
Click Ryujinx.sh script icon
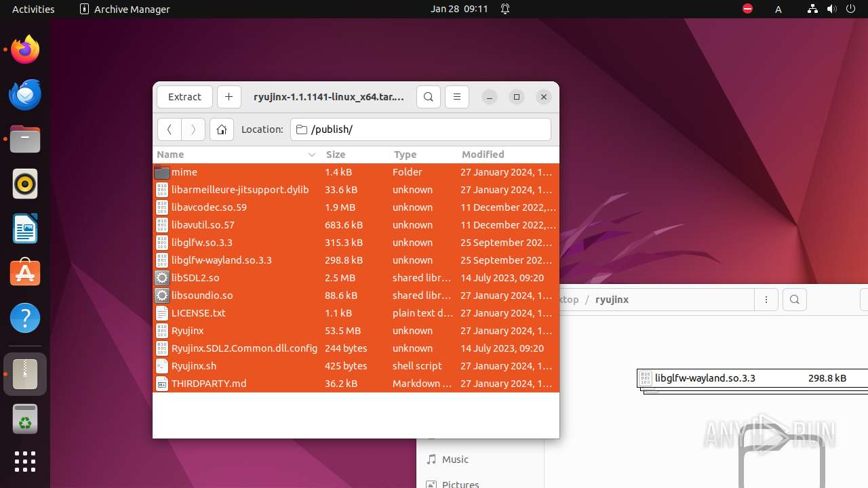[161, 366]
